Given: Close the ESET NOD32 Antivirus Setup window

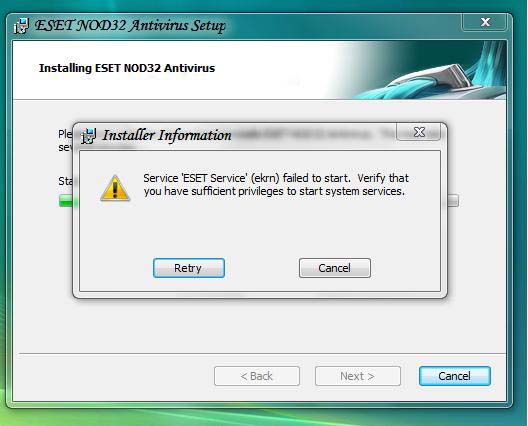Looking at the screenshot, I should point(485,22).
